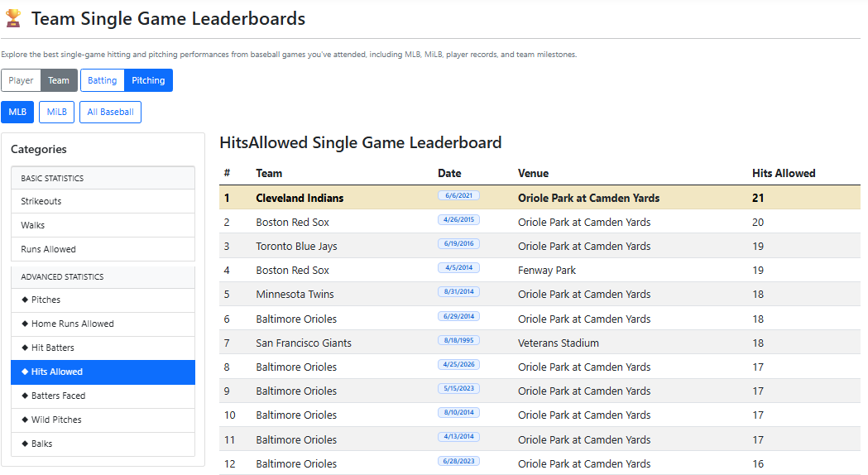
Task: Click the hits value 20
Action: (758, 223)
